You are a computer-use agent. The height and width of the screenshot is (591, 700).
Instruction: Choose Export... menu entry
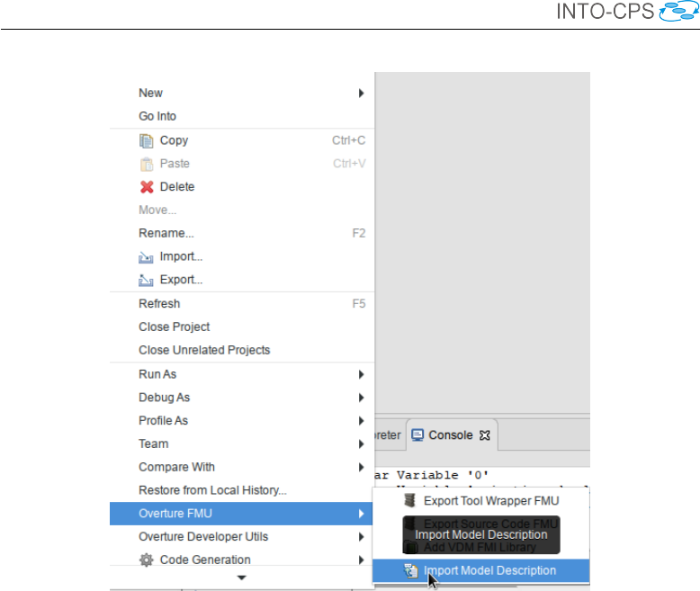[241, 280]
